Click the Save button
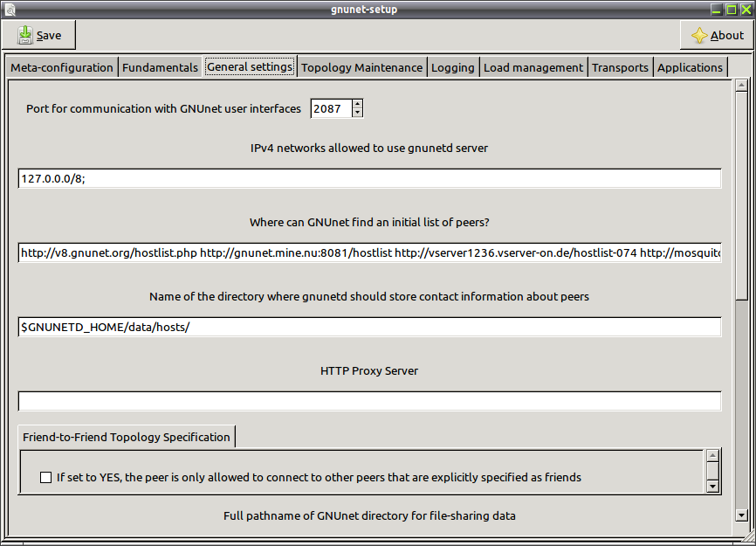Viewport: 756px width, 546px height. coord(39,35)
